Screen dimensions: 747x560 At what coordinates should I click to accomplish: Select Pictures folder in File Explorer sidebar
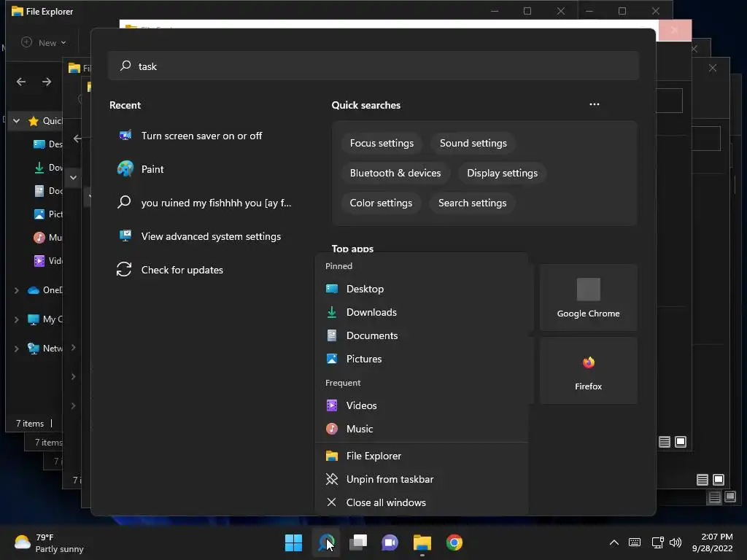tap(47, 214)
